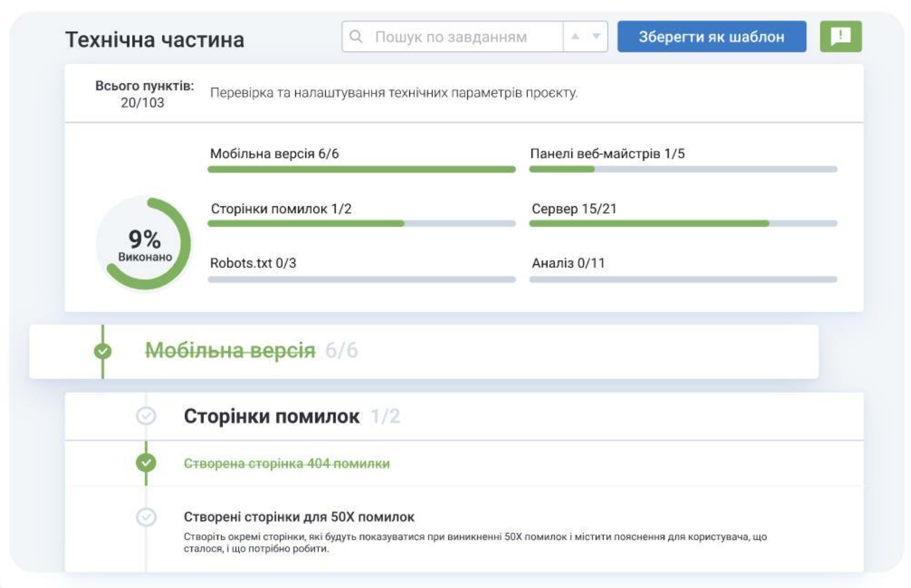The width and height of the screenshot is (911, 588).
Task: Click the 50X task description starting "Створіть окремі сторінки"
Action: (x=475, y=543)
